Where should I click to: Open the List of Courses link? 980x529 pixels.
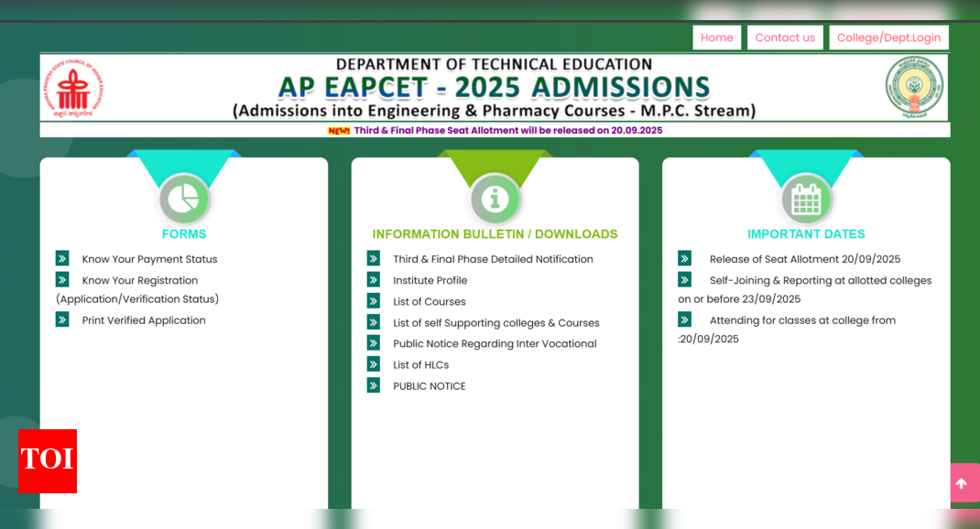tap(430, 302)
